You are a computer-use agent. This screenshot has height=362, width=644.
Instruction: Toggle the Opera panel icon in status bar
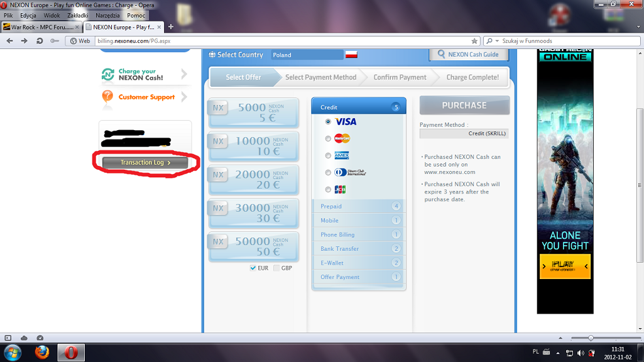pos(8,337)
